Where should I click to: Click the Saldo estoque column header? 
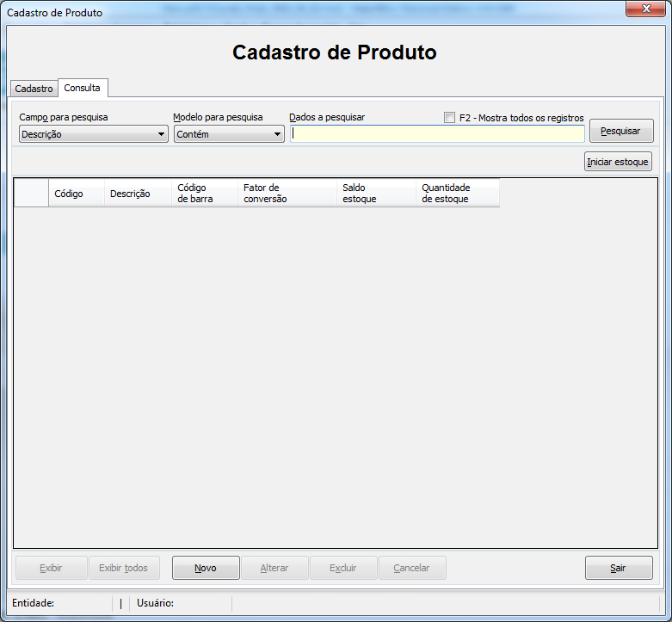click(x=376, y=194)
